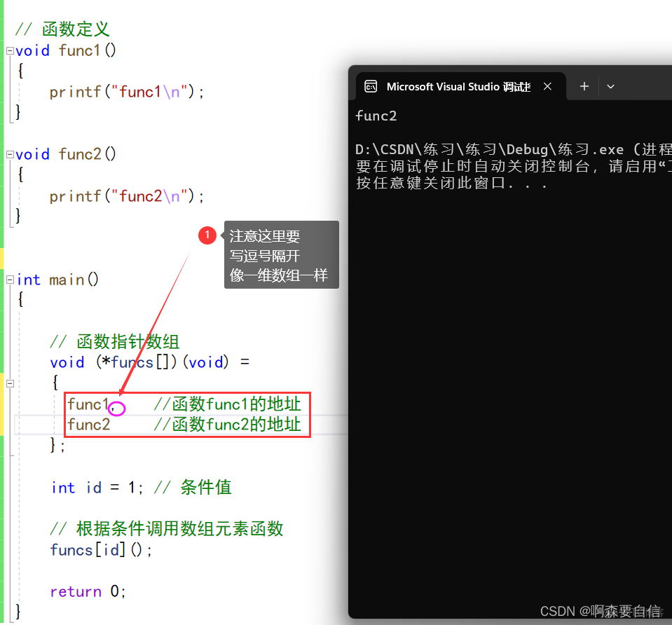The height and width of the screenshot is (625, 672).
Task: Click the red box highlighting func1 and func2
Action: (x=187, y=414)
